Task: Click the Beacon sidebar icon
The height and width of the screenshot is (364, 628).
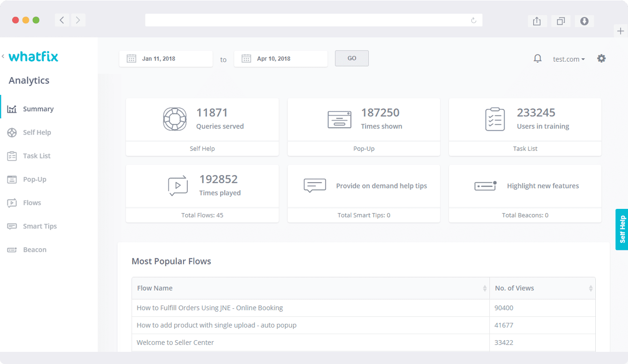Action: (x=12, y=250)
